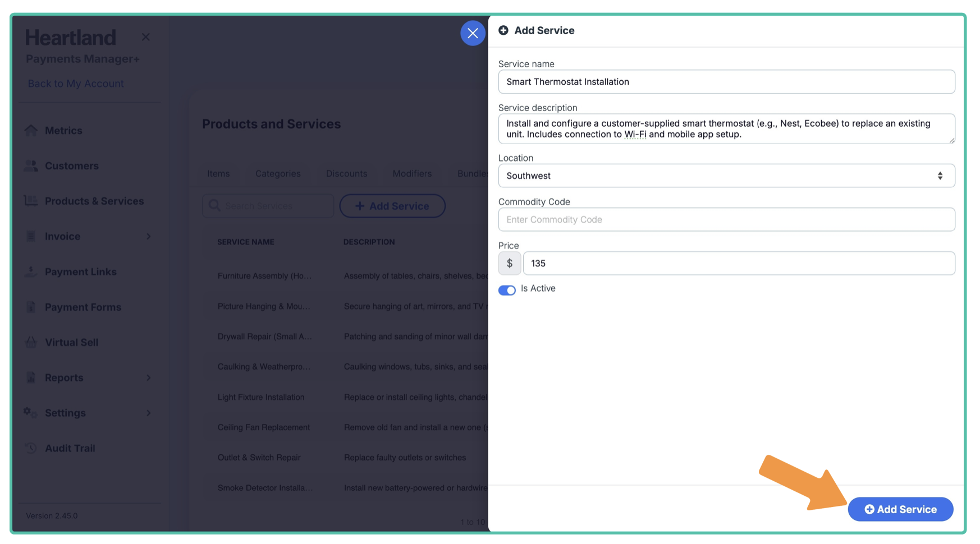Click the blue Add Service submit button
This screenshot has height=544, width=980.
tap(900, 509)
